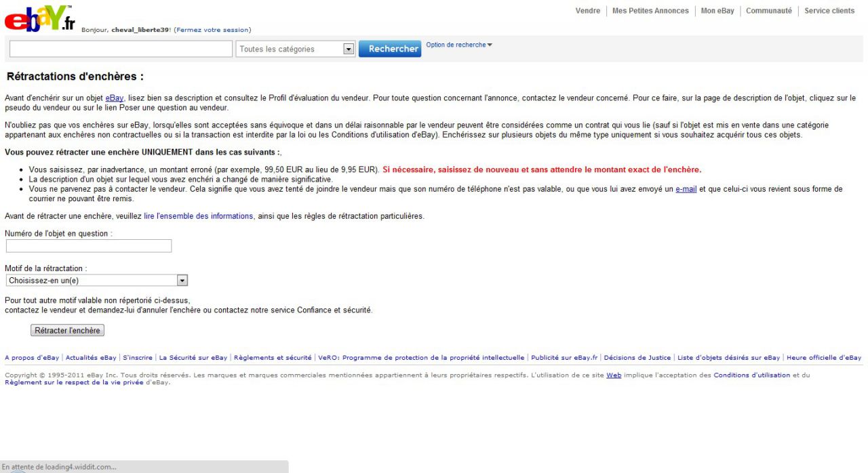Open the Communauté menu
This screenshot has width=868, height=473.
pos(768,11)
